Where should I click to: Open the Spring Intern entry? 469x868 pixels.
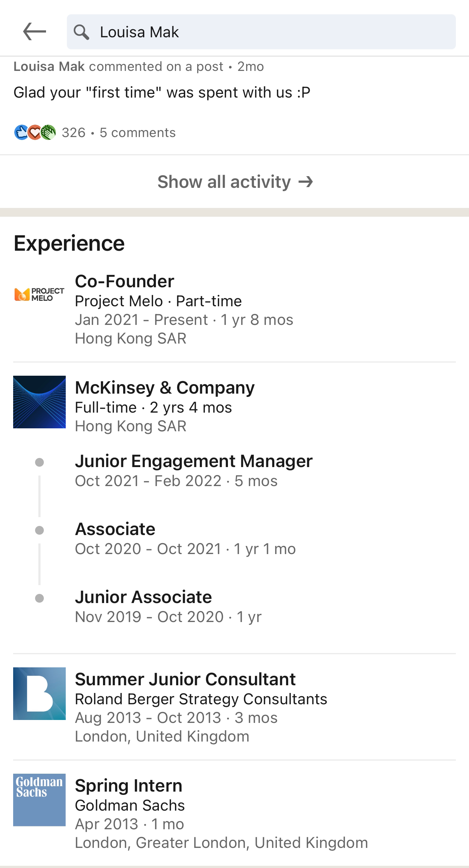point(234,814)
